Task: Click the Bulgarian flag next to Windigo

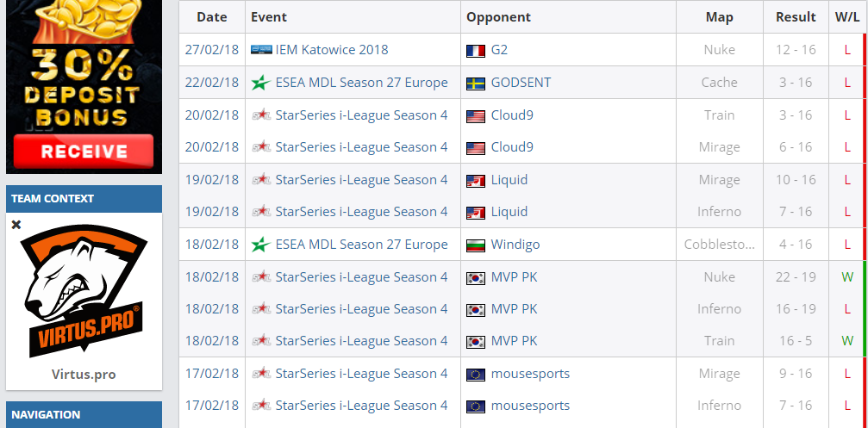Action: [x=475, y=245]
